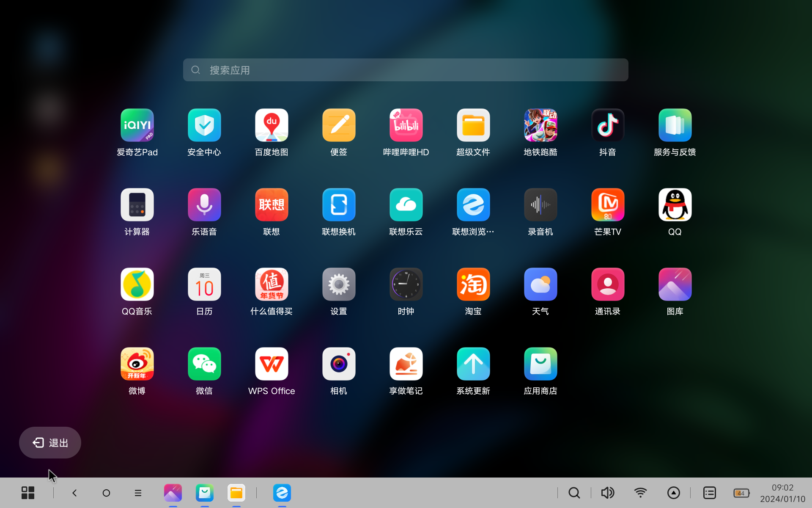Launch 哔哩哔哩HD bilibili app
The image size is (812, 508).
coord(406,125)
